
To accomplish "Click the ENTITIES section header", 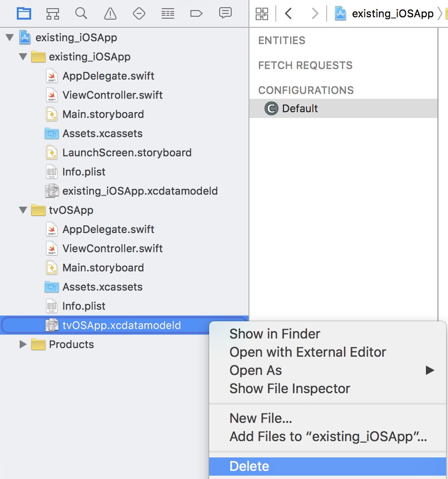I will 282,40.
